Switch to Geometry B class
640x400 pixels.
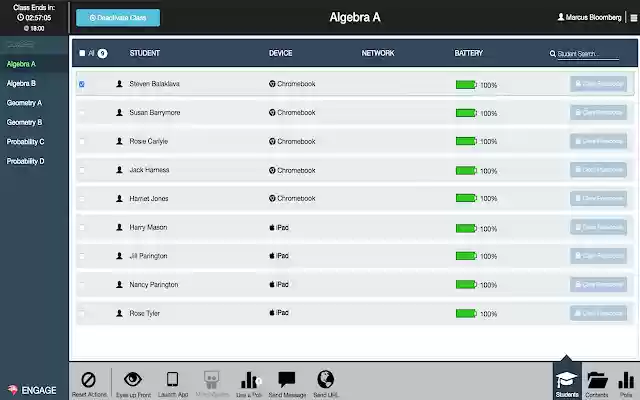[x=24, y=122]
